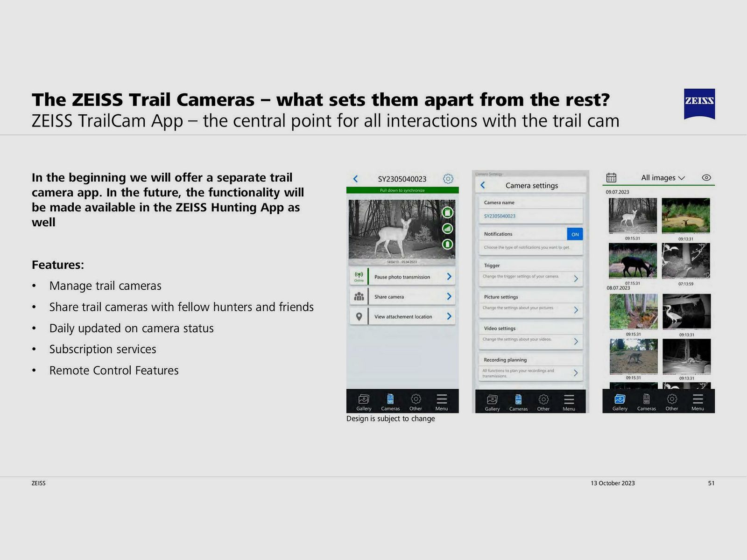Expand Video settings chevron
Screen dimensions: 747x560
coord(576,342)
